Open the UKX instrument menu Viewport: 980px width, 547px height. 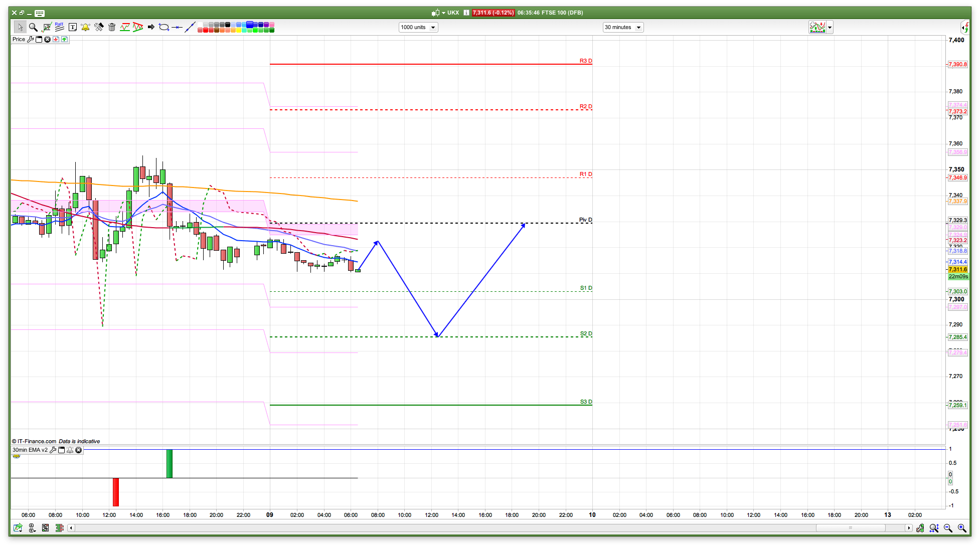pos(443,13)
